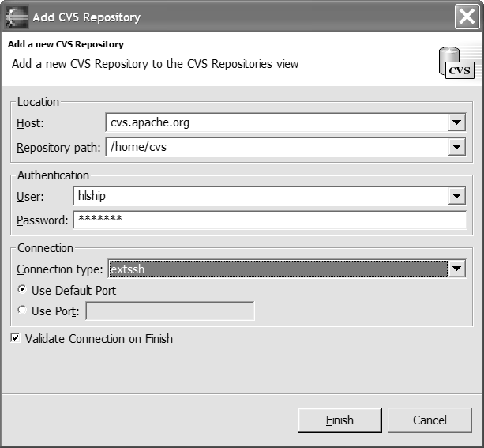
Task: Choose the Use Port radio button
Action: 21,311
